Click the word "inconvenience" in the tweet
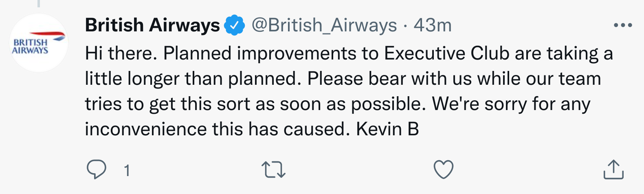The width and height of the screenshot is (644, 194). (x=146, y=129)
